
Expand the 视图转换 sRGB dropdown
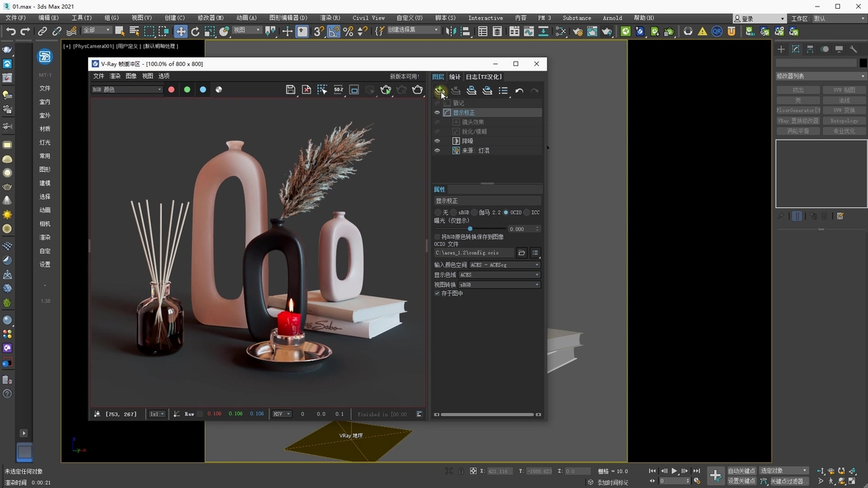pos(499,284)
